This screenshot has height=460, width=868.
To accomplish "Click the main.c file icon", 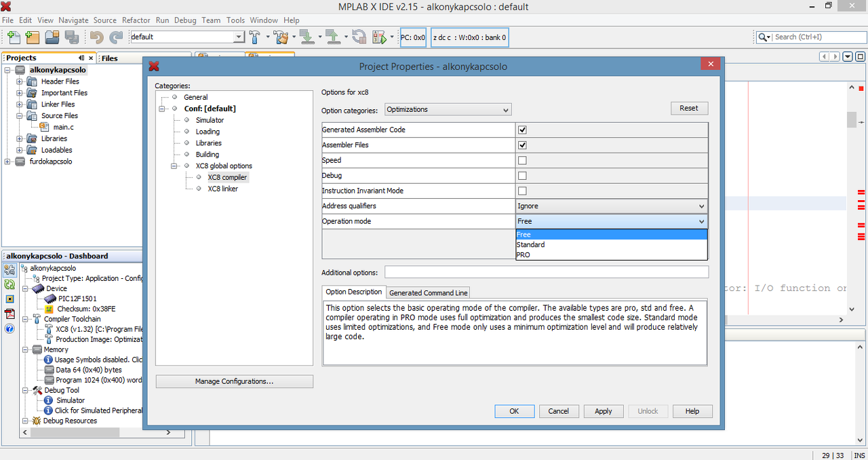I will tap(44, 127).
